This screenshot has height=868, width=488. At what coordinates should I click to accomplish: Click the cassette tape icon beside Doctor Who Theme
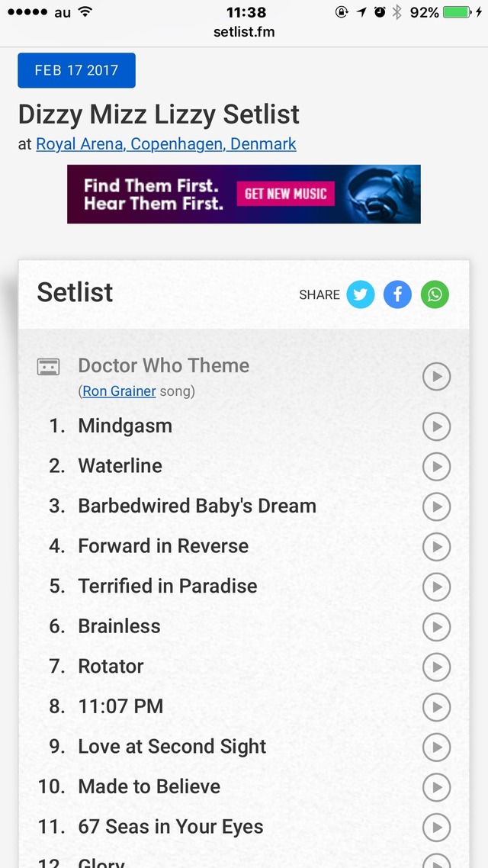[x=49, y=366]
